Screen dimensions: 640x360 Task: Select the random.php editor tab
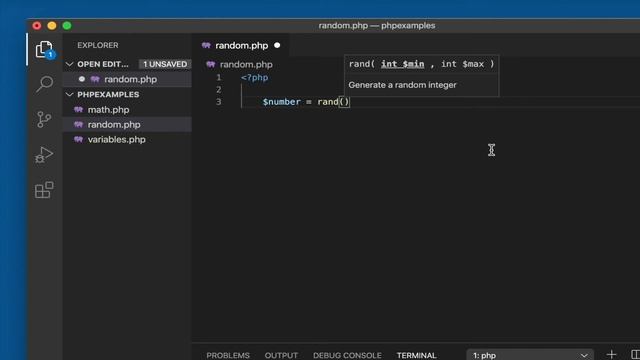(x=241, y=45)
